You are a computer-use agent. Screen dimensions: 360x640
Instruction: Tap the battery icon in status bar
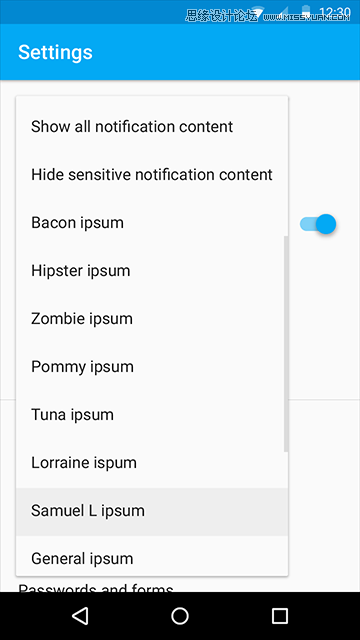(x=305, y=11)
